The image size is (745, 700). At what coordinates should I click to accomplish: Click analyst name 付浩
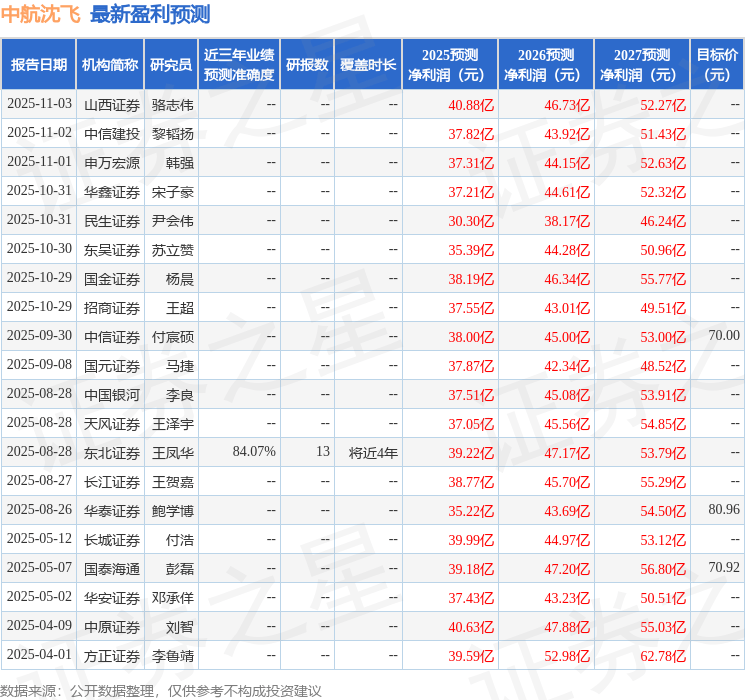[180, 540]
